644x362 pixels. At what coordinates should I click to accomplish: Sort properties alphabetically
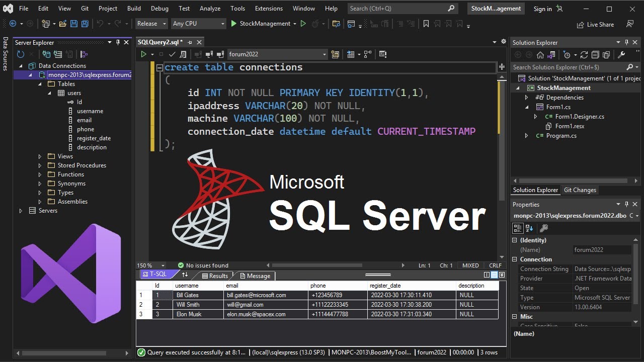point(529,228)
